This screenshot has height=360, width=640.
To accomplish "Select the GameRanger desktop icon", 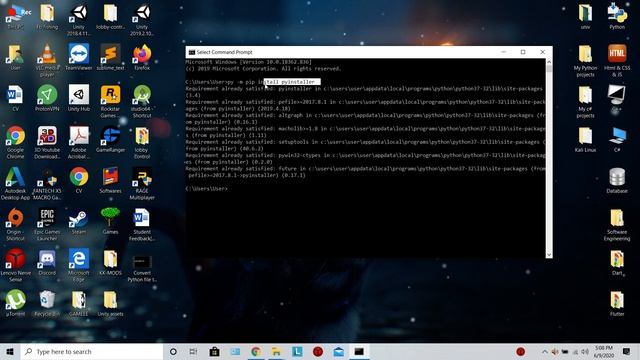I will pyautogui.click(x=110, y=139).
